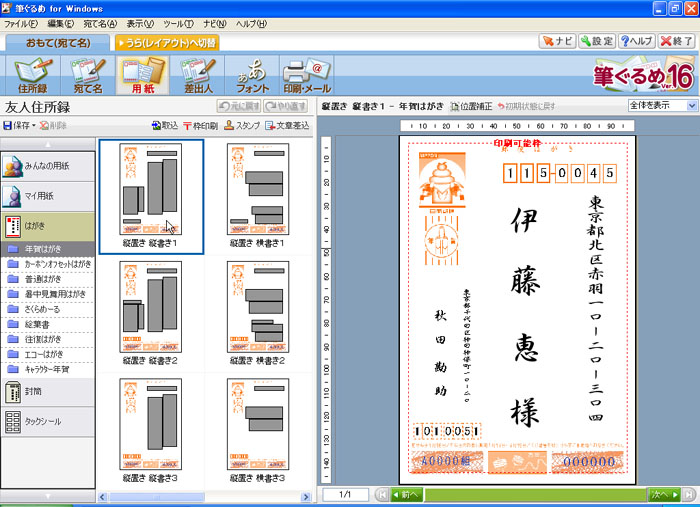Open the ファイル menu

(20, 22)
